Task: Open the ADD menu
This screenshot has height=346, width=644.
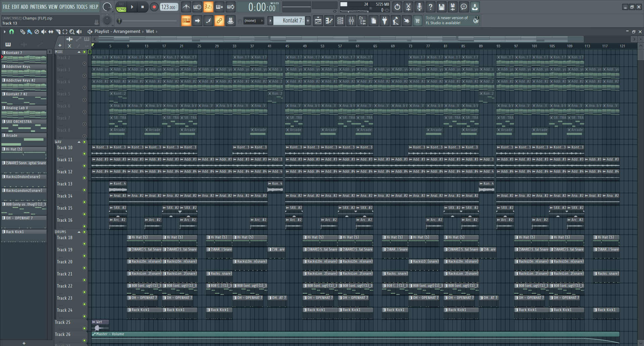Action: [24, 7]
